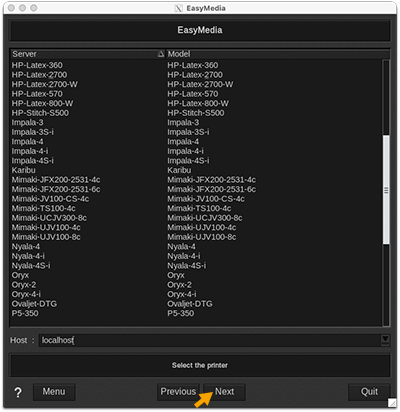Select the P5-350 server row
400x412 pixels.
pos(25,313)
